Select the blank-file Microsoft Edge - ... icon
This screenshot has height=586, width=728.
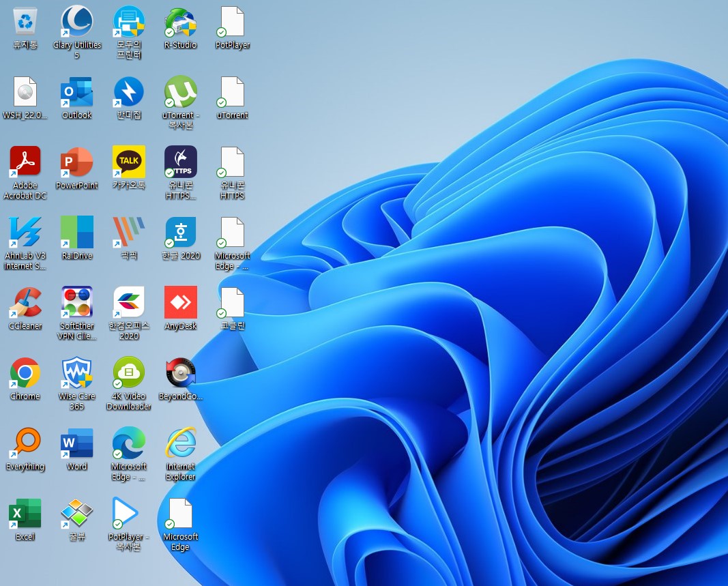[x=232, y=232]
